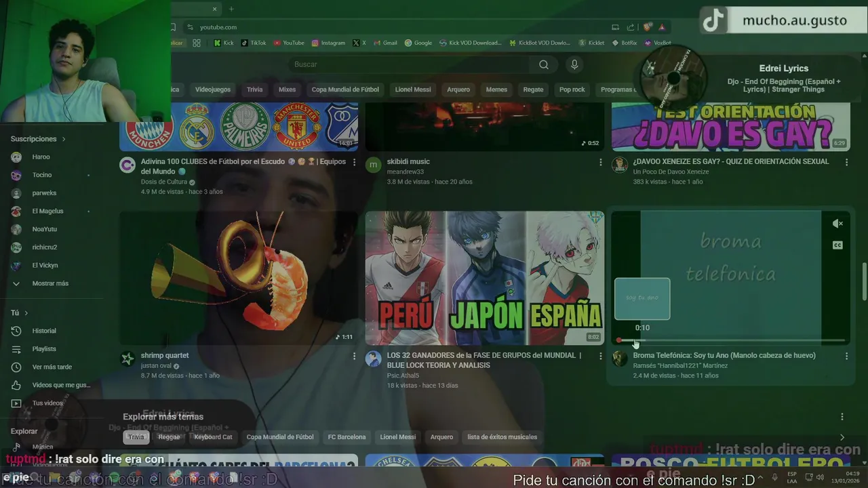Open the X bookmark
868x488 pixels.
coord(359,43)
